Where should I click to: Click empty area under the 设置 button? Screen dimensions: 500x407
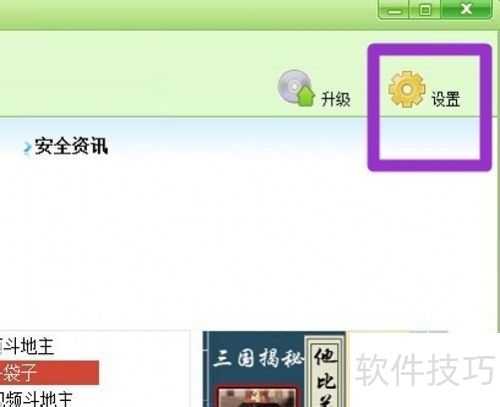coord(429,138)
